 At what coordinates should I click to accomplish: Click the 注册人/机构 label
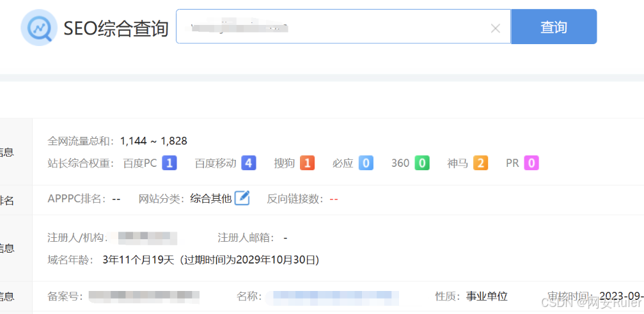77,238
